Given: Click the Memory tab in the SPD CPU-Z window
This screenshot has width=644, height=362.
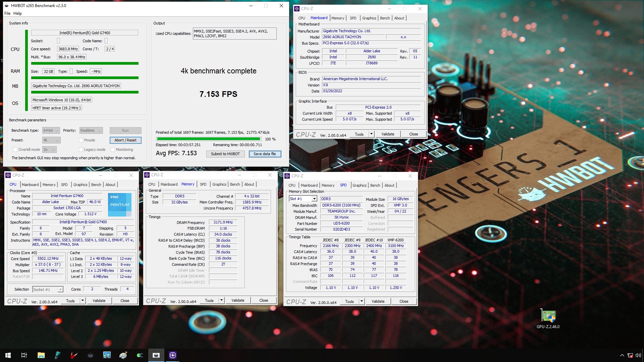Looking at the screenshot, I should pos(328,185).
